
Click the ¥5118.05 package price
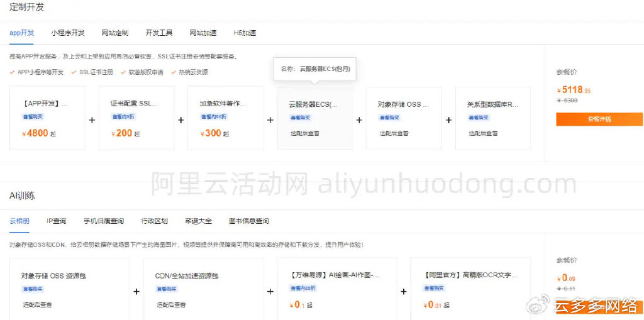coord(574,90)
